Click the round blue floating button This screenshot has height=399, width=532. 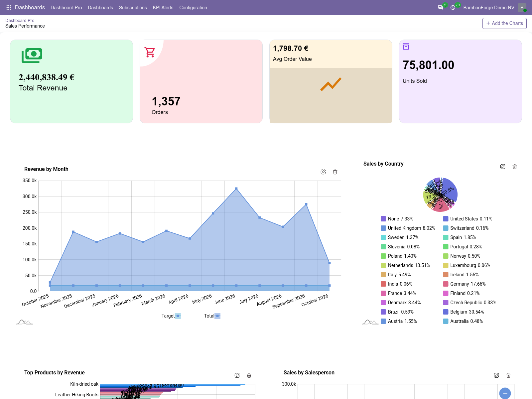(505, 393)
